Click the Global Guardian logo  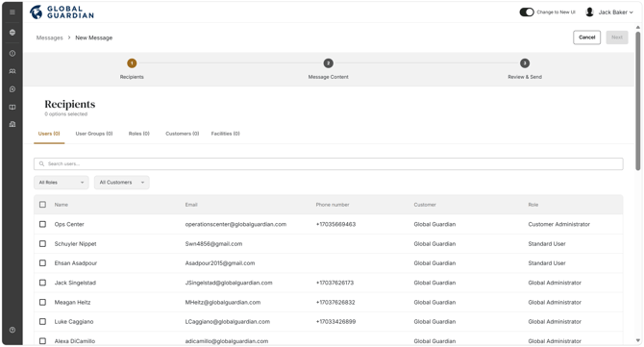(62, 12)
